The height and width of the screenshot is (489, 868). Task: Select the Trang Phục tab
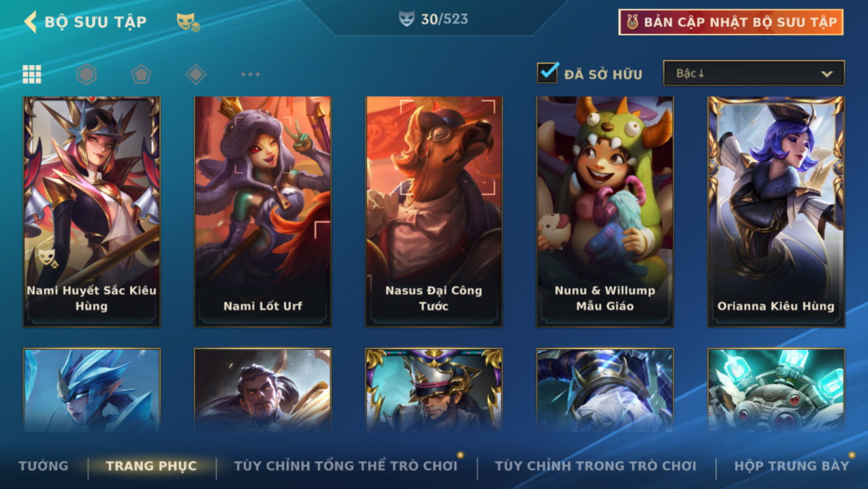(x=151, y=466)
